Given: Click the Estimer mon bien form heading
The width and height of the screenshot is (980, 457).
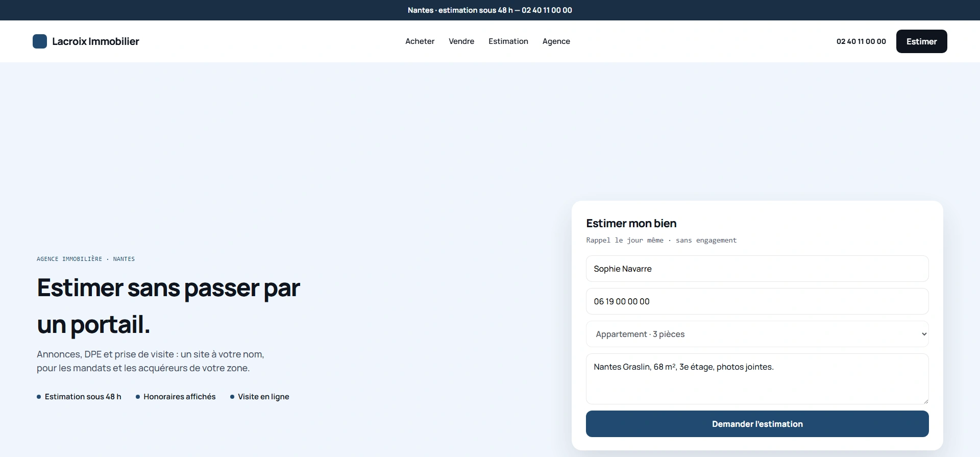Looking at the screenshot, I should 631,224.
